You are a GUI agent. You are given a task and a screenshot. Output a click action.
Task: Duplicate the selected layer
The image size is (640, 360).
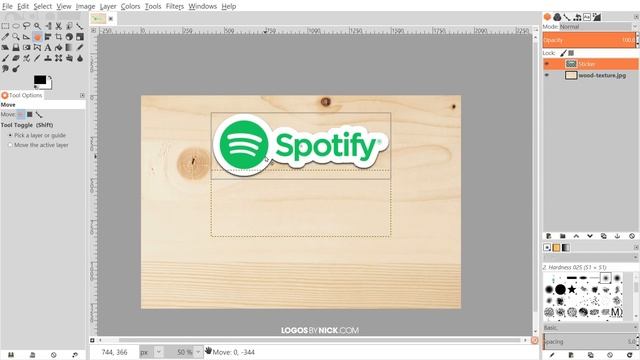point(604,236)
